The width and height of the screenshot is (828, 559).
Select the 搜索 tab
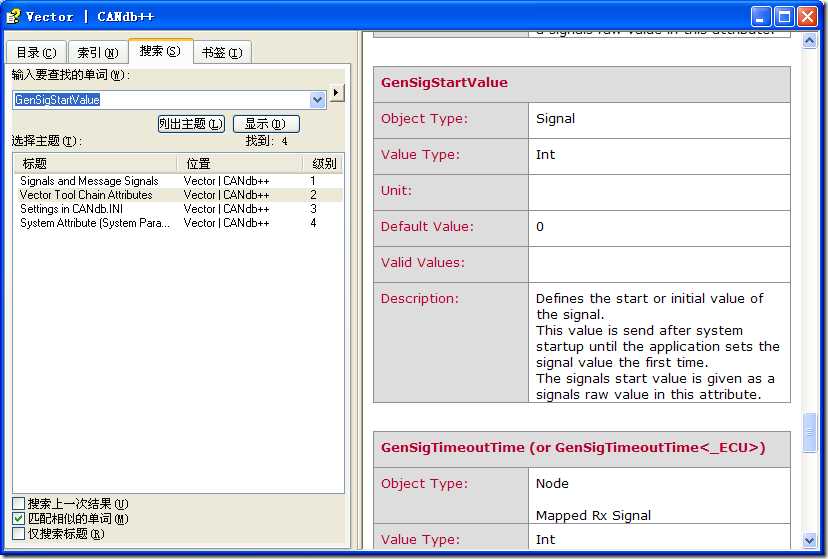[160, 51]
